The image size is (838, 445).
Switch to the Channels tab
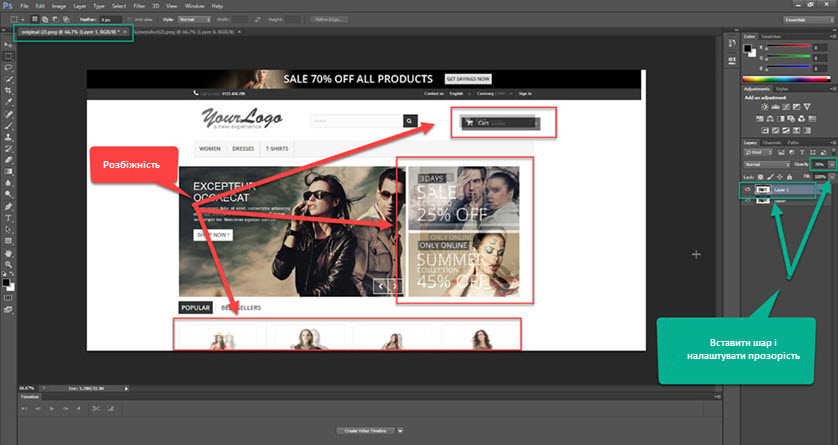click(771, 143)
